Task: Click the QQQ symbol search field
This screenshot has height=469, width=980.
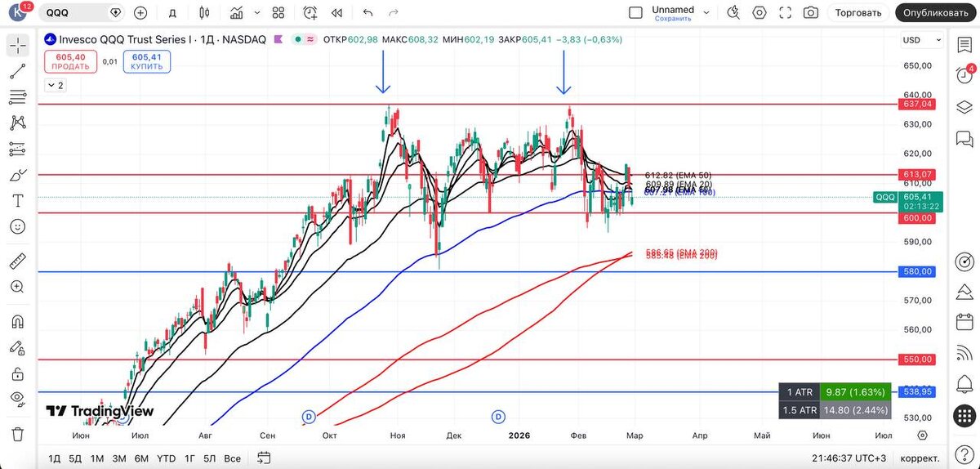Action: coord(82,13)
